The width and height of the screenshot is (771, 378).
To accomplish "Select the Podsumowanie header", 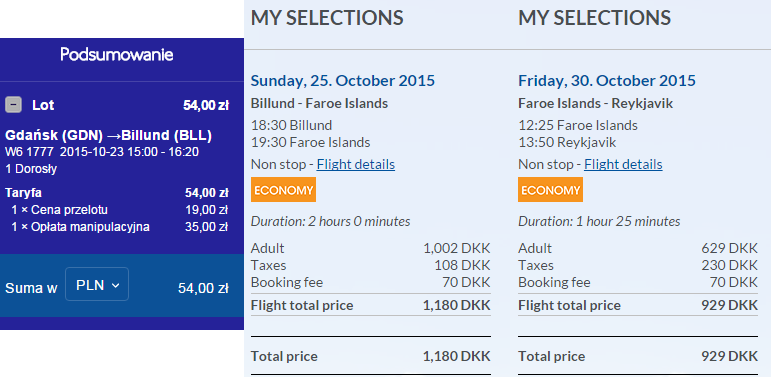I will click(x=117, y=55).
